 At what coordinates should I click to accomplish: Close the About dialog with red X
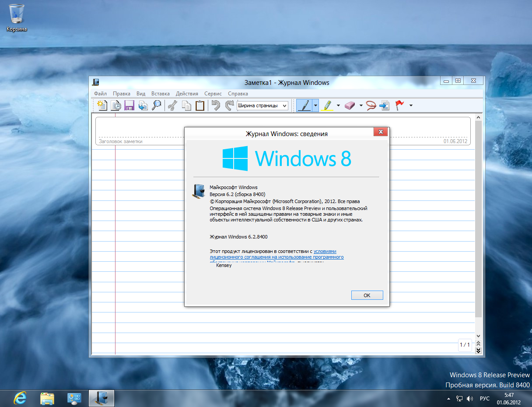click(x=381, y=132)
